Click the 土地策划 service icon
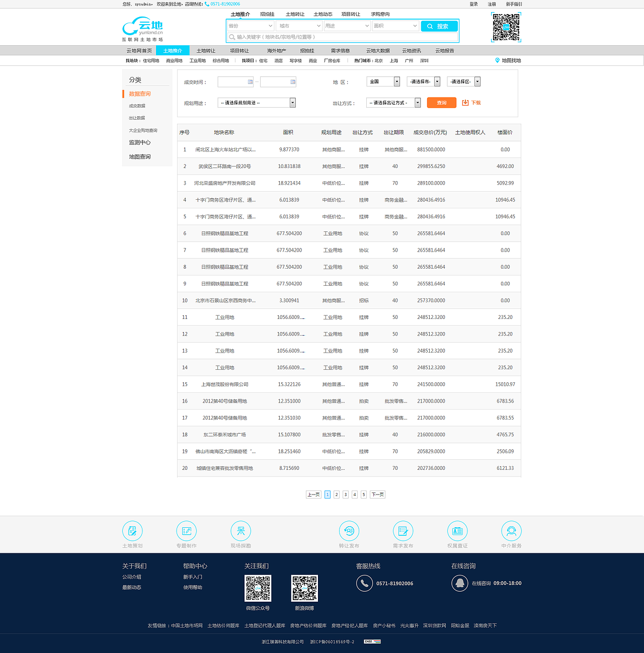Screen dimensions: 644x653 [132, 531]
